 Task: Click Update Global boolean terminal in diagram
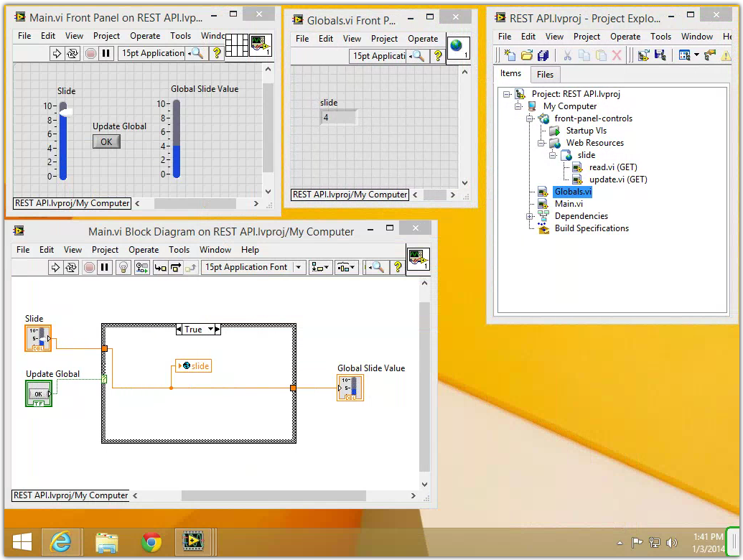39,393
